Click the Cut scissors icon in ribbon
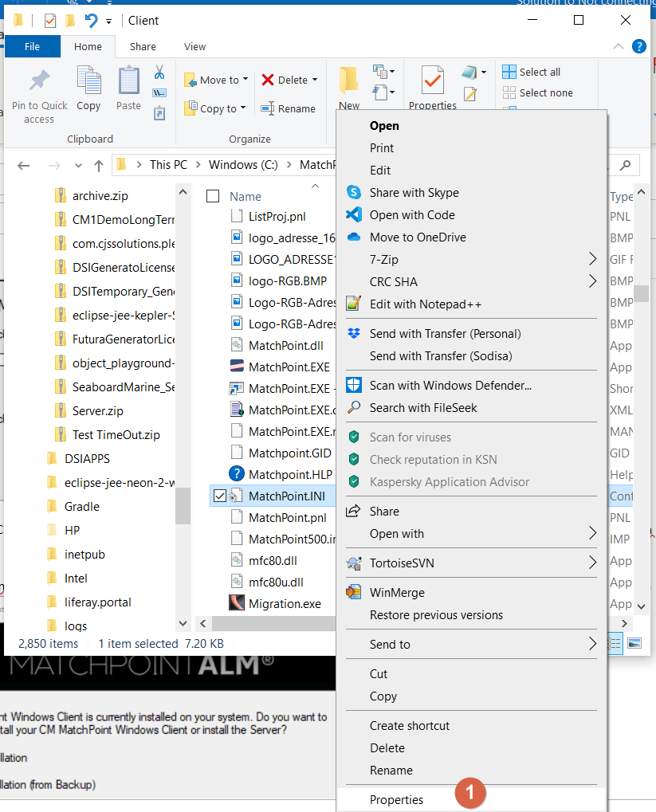The width and height of the screenshot is (656, 812). tap(159, 73)
